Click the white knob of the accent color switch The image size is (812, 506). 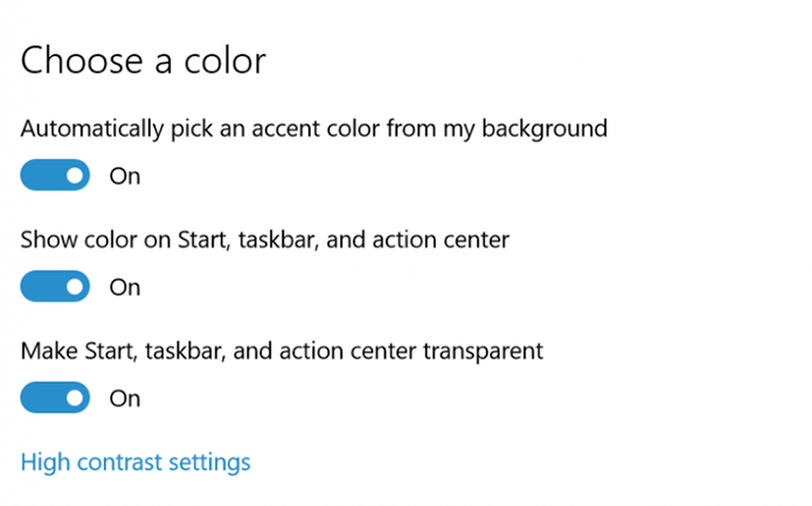tap(75, 175)
